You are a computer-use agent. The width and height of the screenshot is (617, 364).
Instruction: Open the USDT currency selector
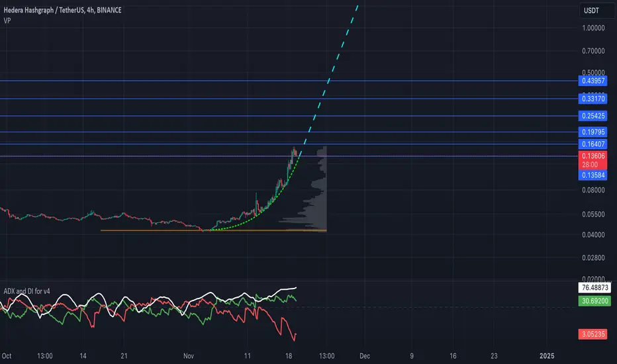(596, 11)
